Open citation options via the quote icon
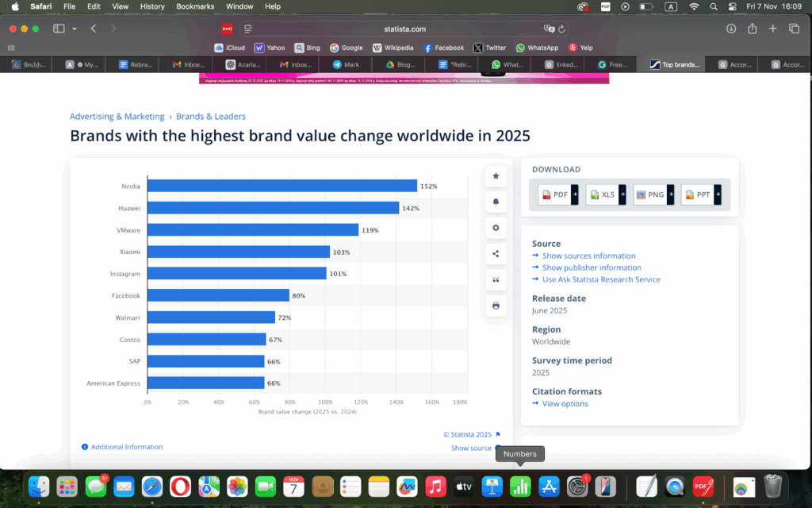The image size is (812, 508). (x=496, y=279)
